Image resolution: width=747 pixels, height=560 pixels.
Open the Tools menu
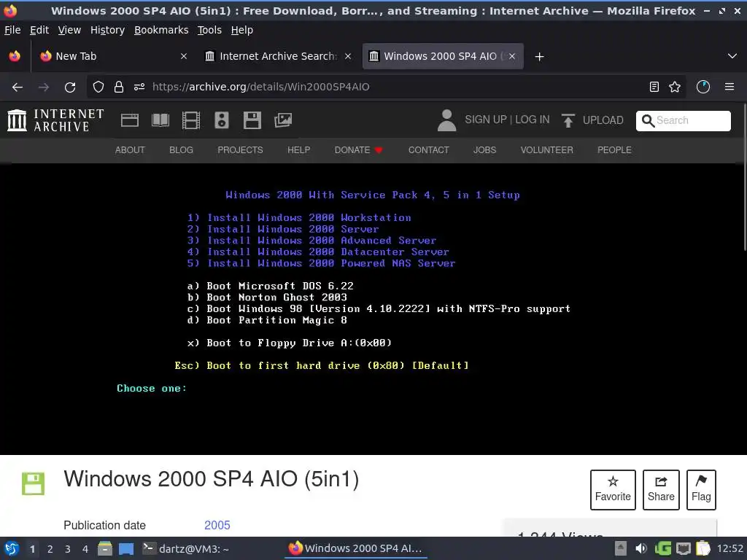pos(209,30)
